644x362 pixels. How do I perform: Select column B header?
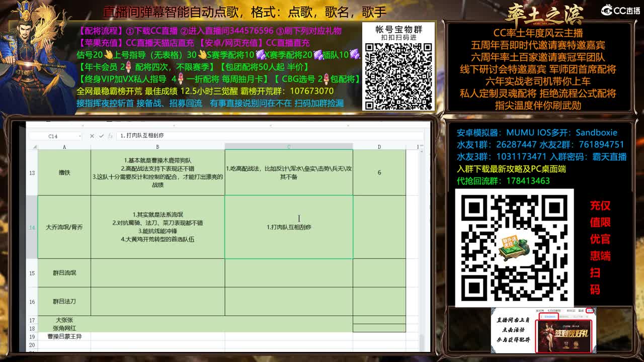coord(157,147)
